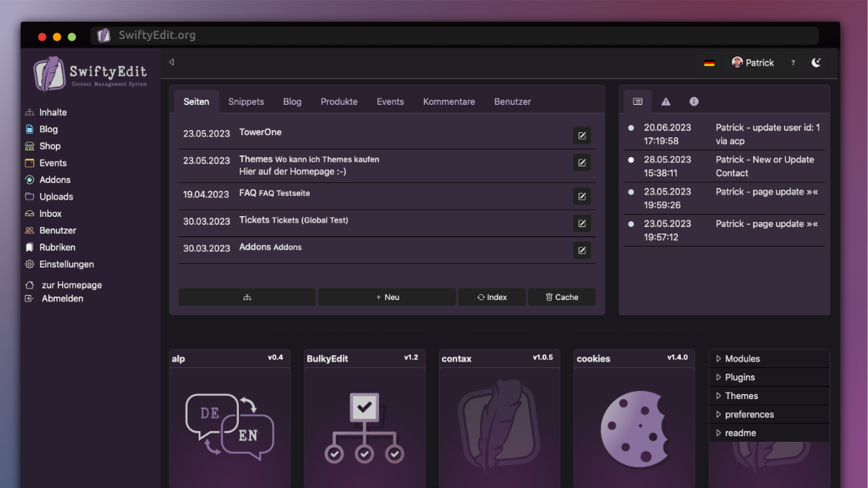Screen dimensions: 868x488
Task: Open the Uploads section
Action: [x=54, y=196]
